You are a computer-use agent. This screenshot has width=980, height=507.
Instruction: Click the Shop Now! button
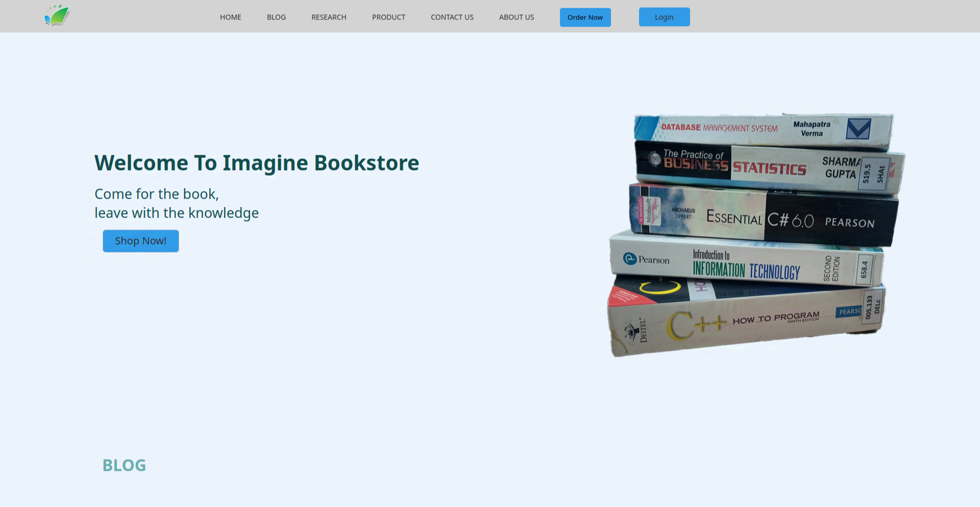point(140,240)
